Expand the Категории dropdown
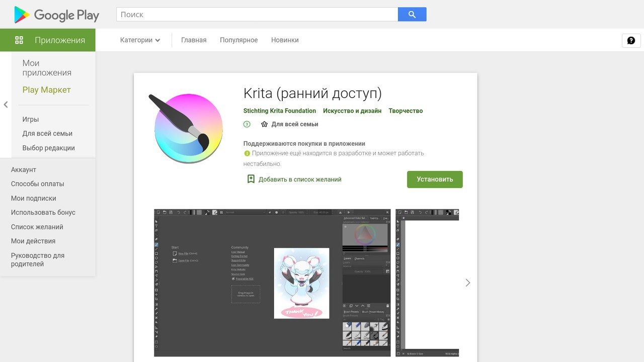Viewport: 644px width, 362px height. pyautogui.click(x=140, y=40)
